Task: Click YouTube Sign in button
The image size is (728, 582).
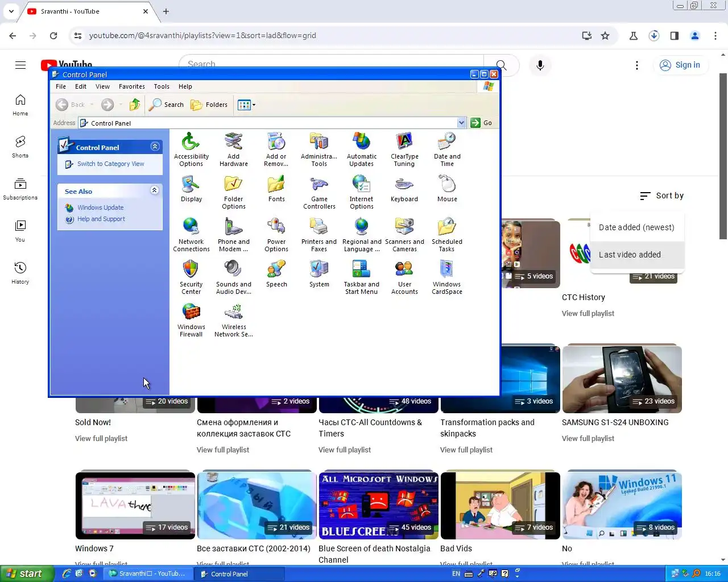Action: (680, 65)
